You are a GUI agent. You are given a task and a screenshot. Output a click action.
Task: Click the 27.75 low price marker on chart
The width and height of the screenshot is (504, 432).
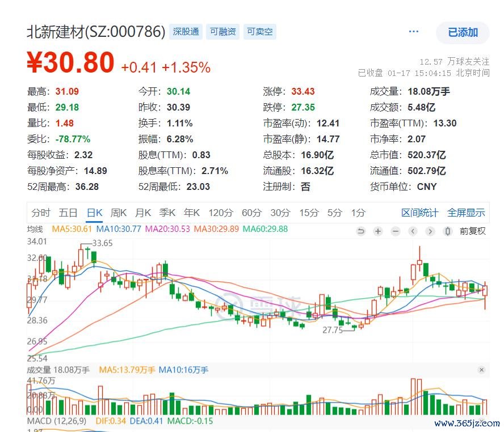(333, 331)
